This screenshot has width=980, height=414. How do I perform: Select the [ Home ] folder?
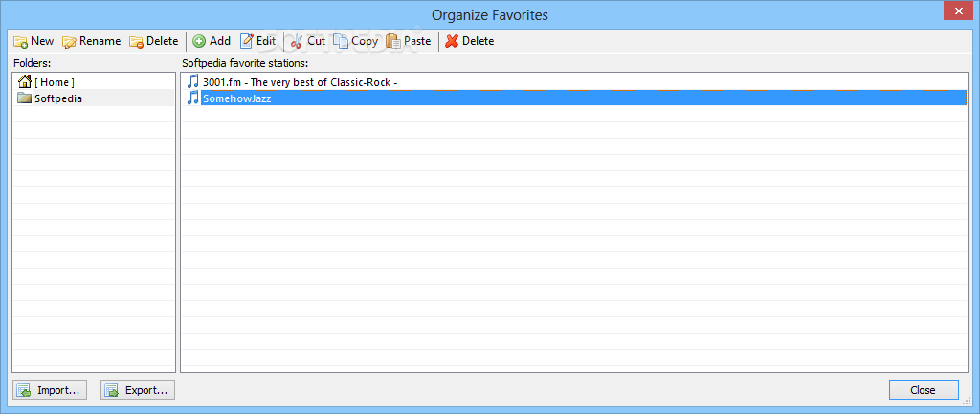94,82
